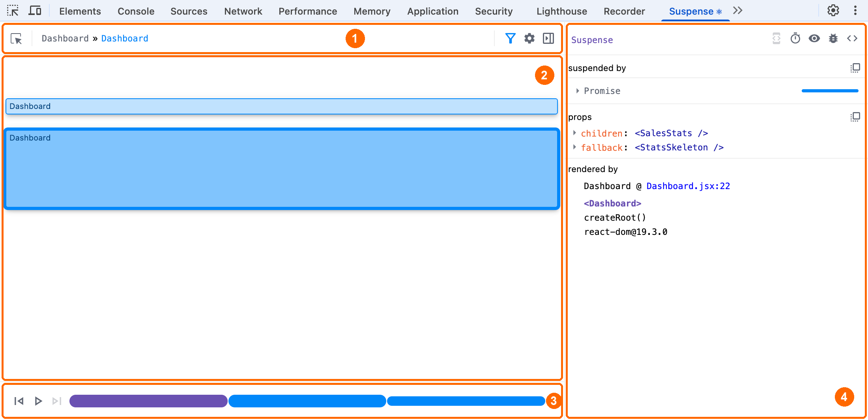Open DevTools settings gear at top right

point(833,11)
